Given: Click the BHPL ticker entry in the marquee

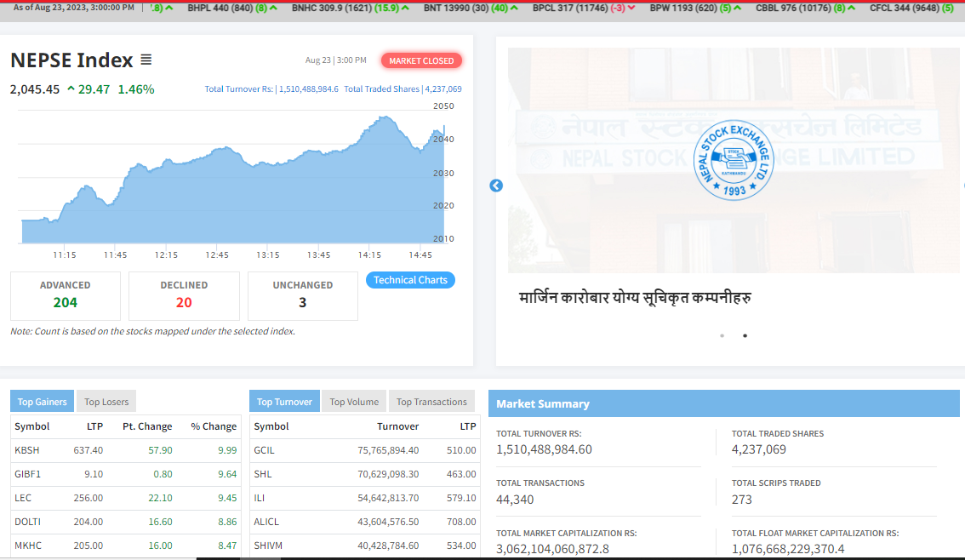Looking at the screenshot, I should [x=232, y=8].
